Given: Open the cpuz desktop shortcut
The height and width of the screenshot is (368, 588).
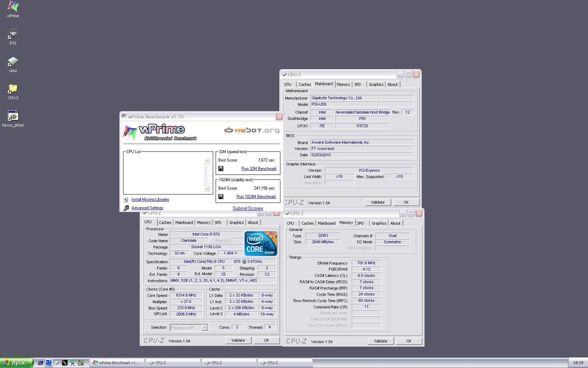Looking at the screenshot, I should [13, 64].
